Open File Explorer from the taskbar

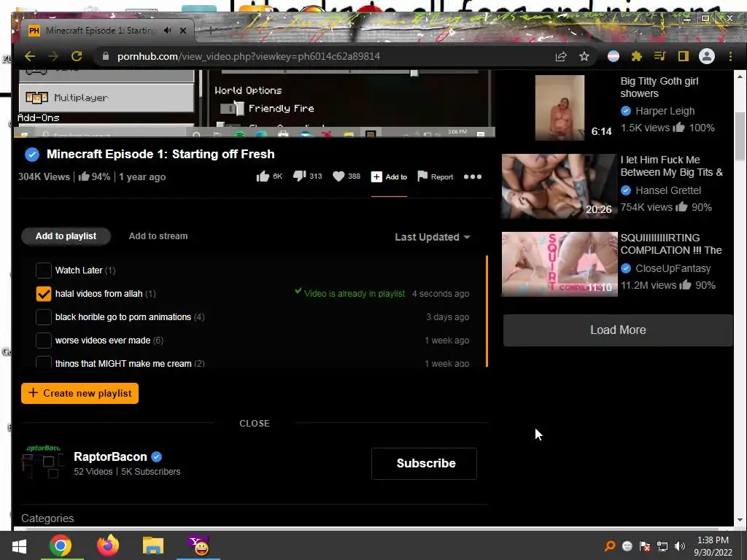[x=153, y=545]
